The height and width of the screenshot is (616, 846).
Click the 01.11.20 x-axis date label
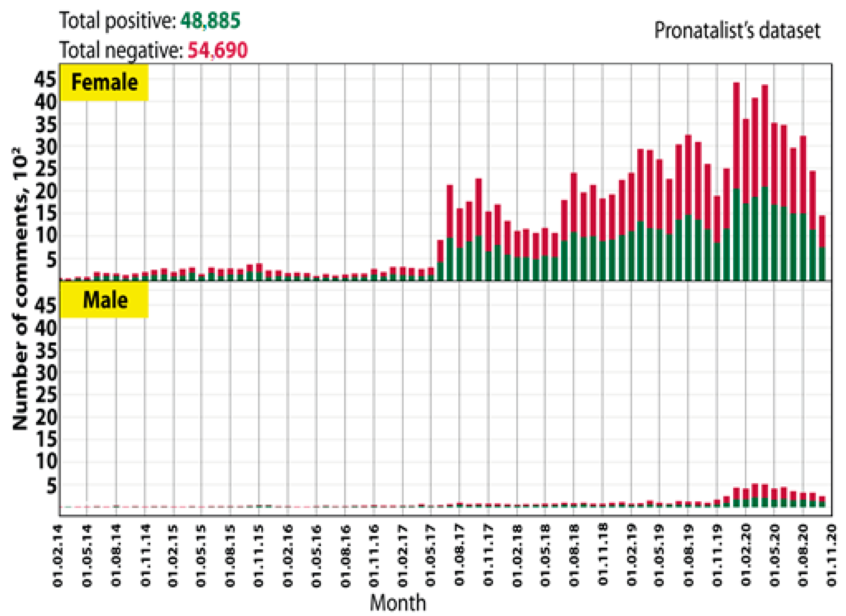click(x=832, y=556)
